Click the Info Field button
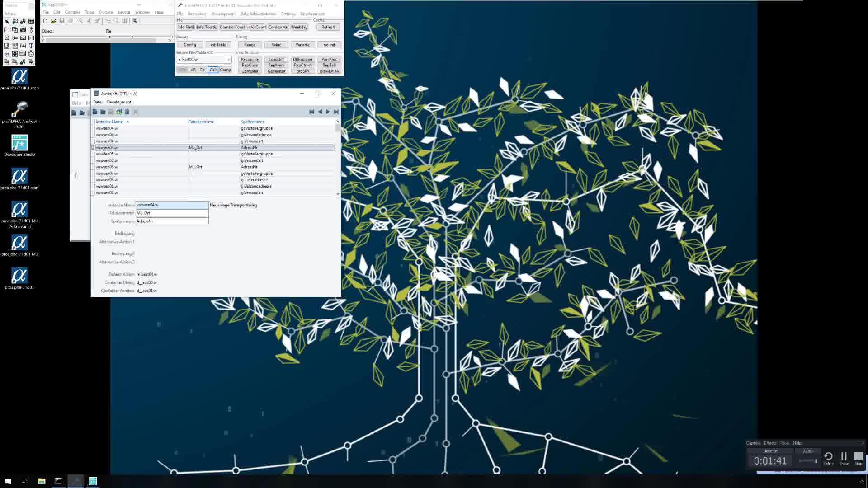Screen dimensions: 868x488 (185, 27)
